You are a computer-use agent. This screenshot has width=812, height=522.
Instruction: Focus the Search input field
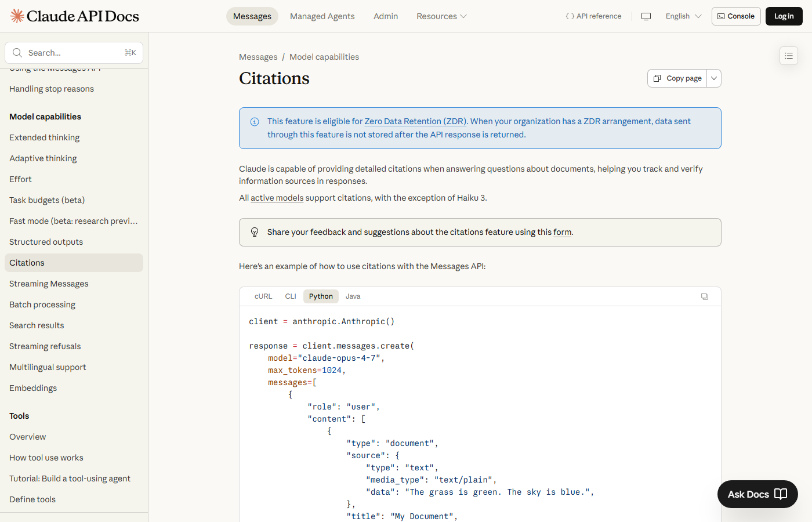tap(74, 53)
